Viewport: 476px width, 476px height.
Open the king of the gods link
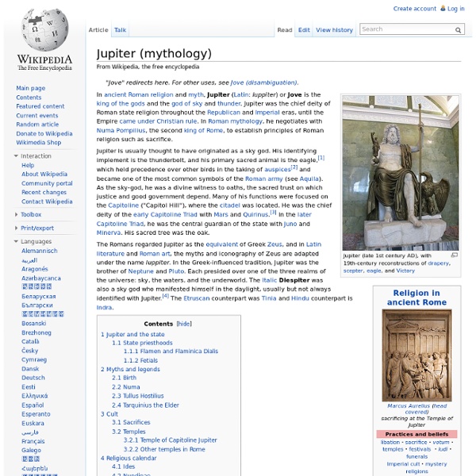pyautogui.click(x=121, y=103)
